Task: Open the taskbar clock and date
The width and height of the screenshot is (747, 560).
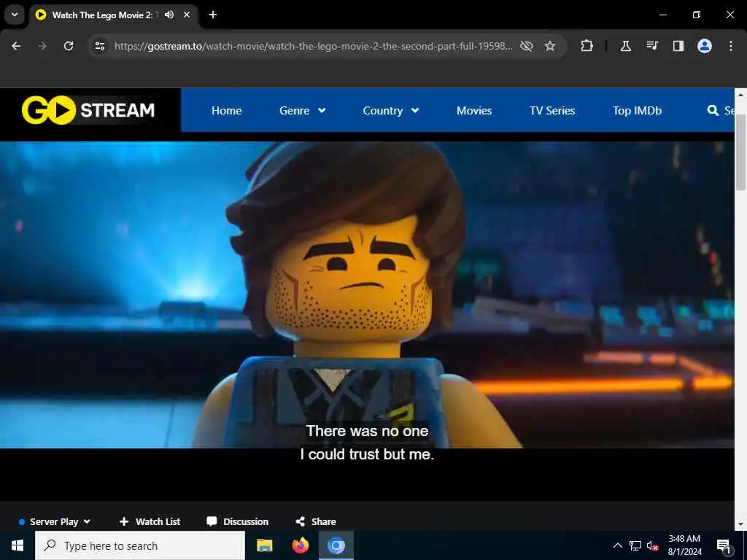Action: coord(684,545)
